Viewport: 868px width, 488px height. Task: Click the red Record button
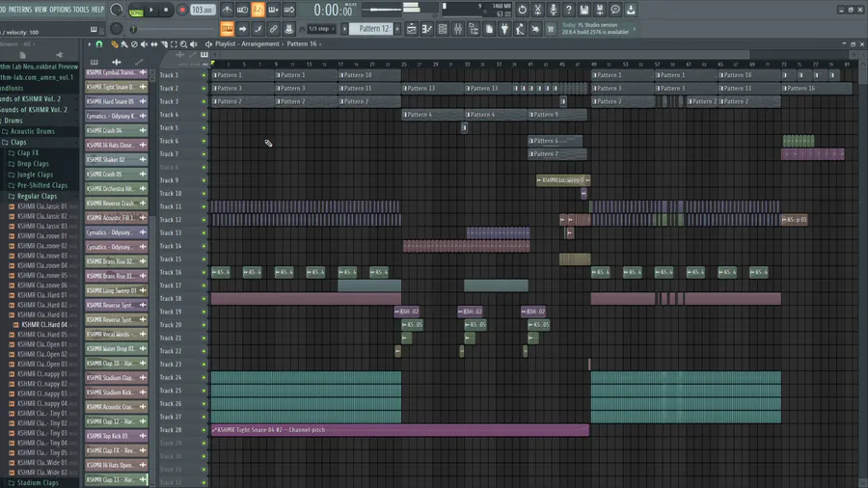pos(181,10)
